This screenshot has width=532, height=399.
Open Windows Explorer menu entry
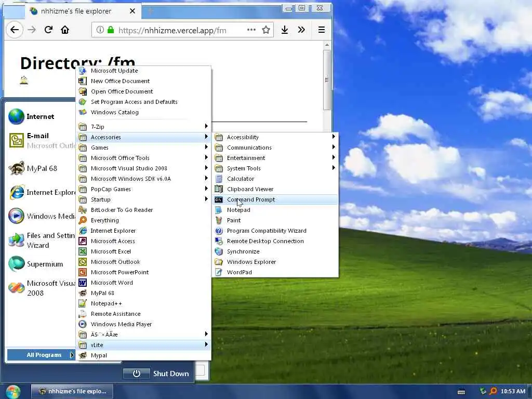point(275,262)
